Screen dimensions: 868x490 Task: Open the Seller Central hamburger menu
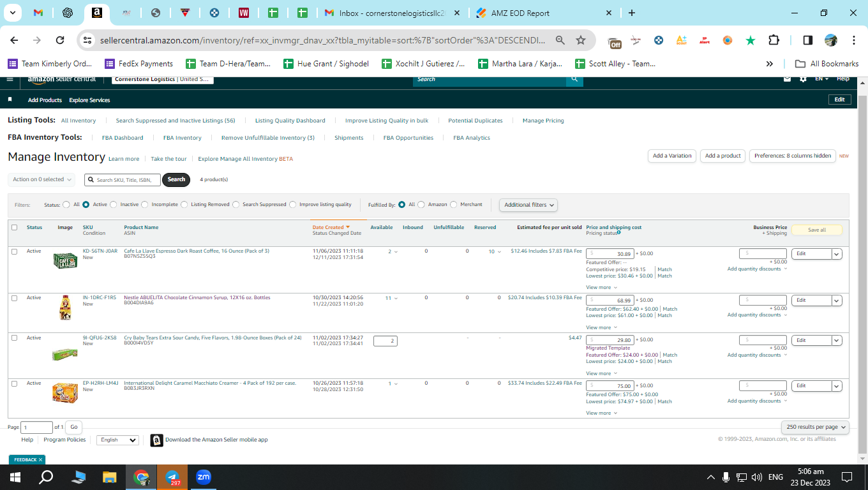(10, 79)
